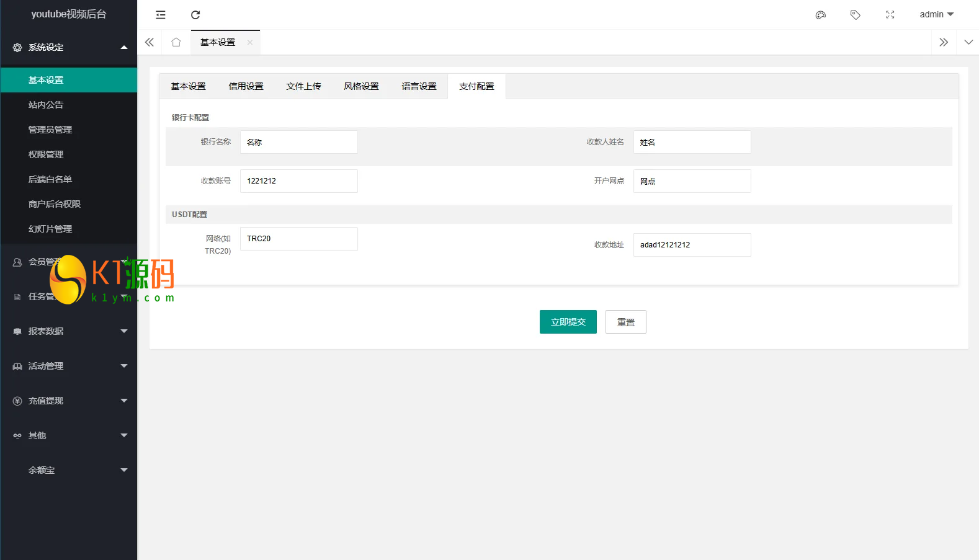
Task: Click the 会员管理 user icon
Action: coord(17,262)
